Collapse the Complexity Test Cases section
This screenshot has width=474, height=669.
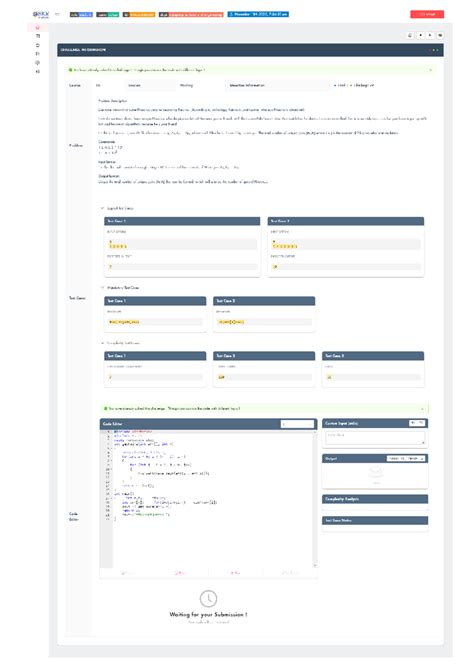coord(102,343)
